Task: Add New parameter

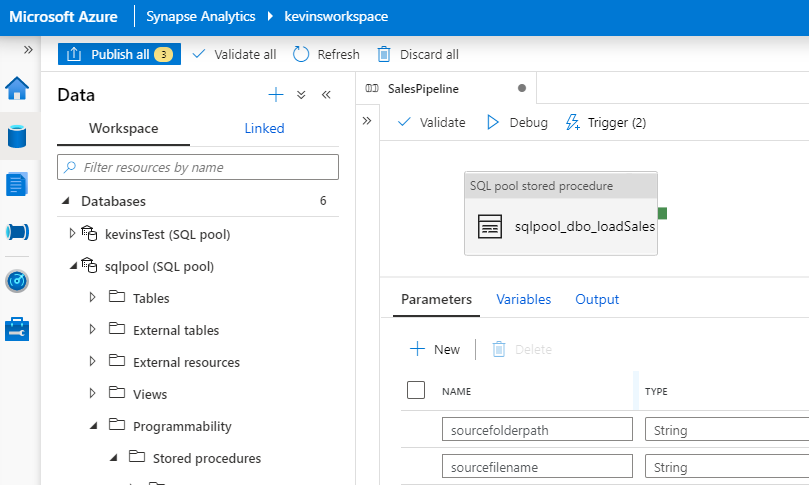Action: click(x=434, y=349)
